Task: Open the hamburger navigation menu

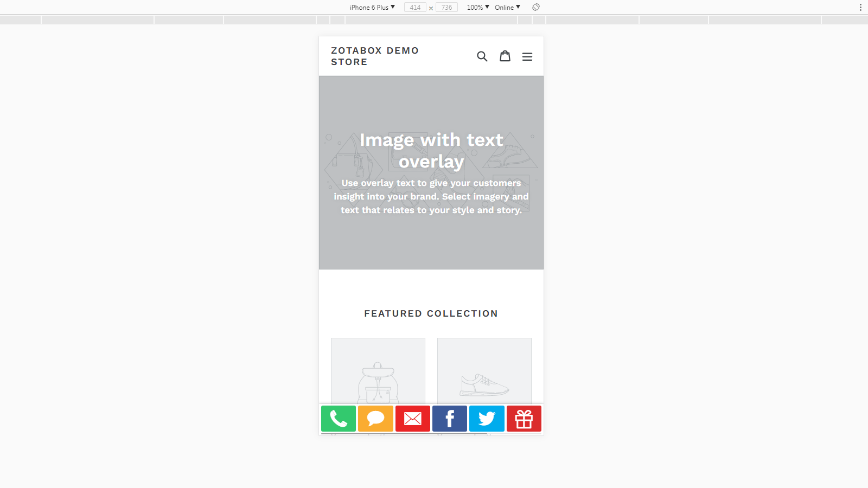Action: coord(527,56)
